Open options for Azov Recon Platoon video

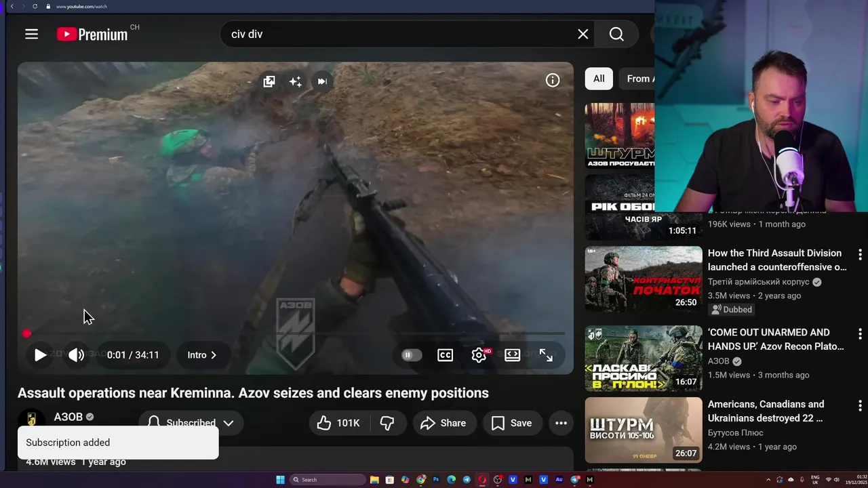click(860, 334)
